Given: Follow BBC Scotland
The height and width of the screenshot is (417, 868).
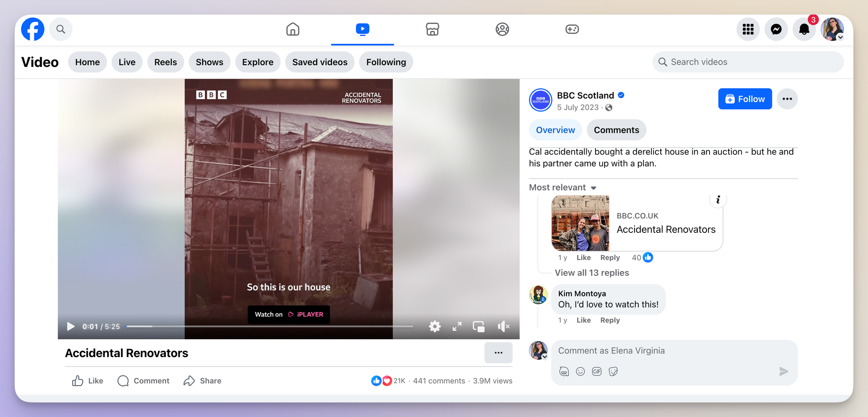Looking at the screenshot, I should click(x=745, y=99).
